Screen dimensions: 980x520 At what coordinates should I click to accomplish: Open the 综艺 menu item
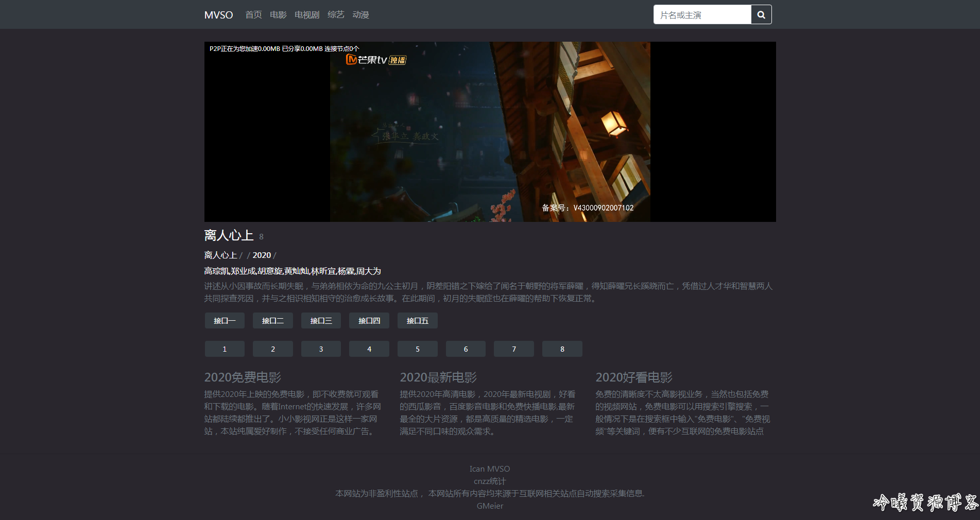coord(336,15)
